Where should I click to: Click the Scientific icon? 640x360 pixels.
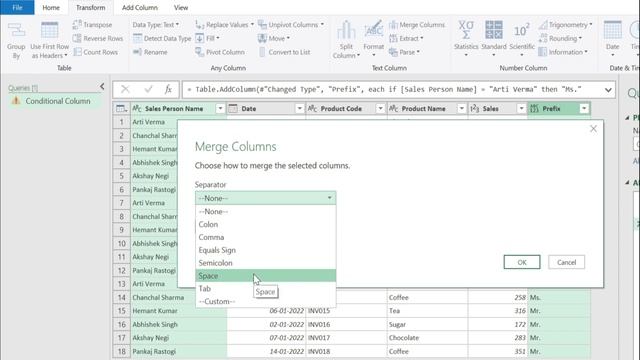click(522, 31)
